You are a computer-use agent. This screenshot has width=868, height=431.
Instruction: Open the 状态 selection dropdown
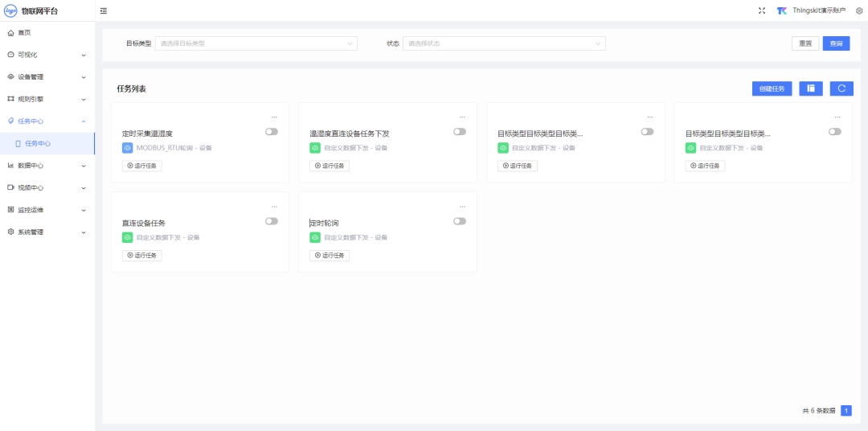pyautogui.click(x=504, y=43)
